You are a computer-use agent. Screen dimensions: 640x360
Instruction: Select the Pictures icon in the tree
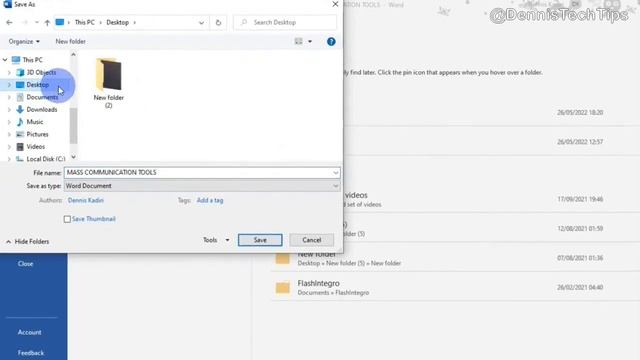click(20, 134)
